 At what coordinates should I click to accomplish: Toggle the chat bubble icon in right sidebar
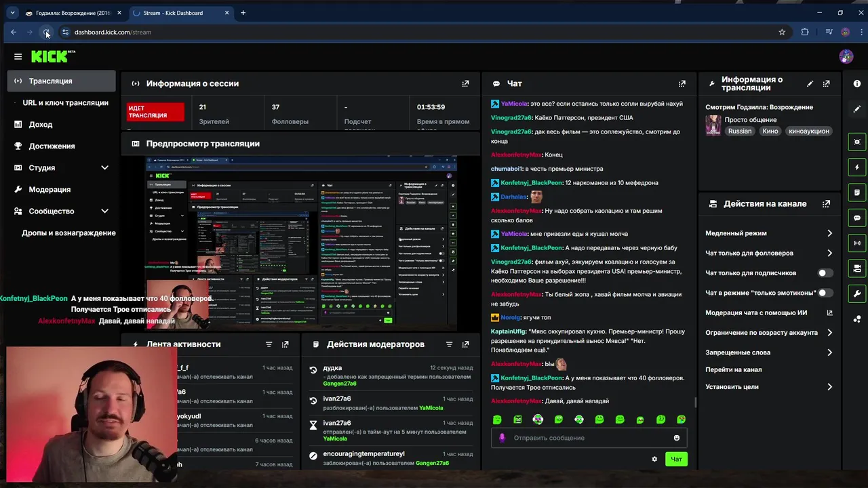(x=857, y=218)
